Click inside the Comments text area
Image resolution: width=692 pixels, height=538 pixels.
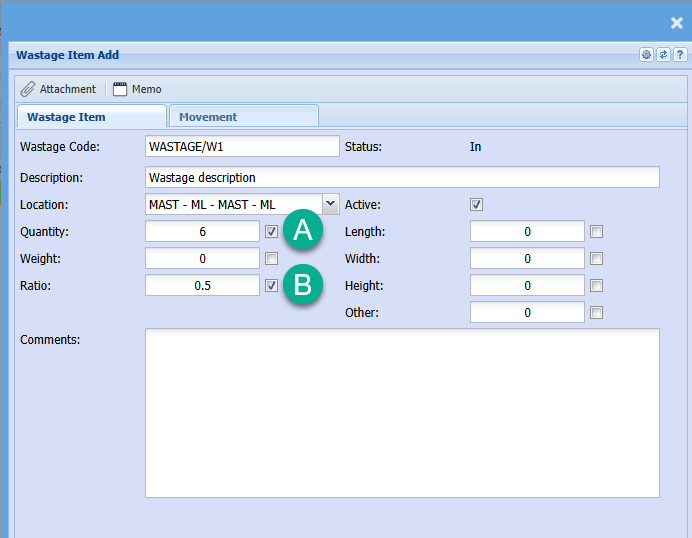click(402, 412)
